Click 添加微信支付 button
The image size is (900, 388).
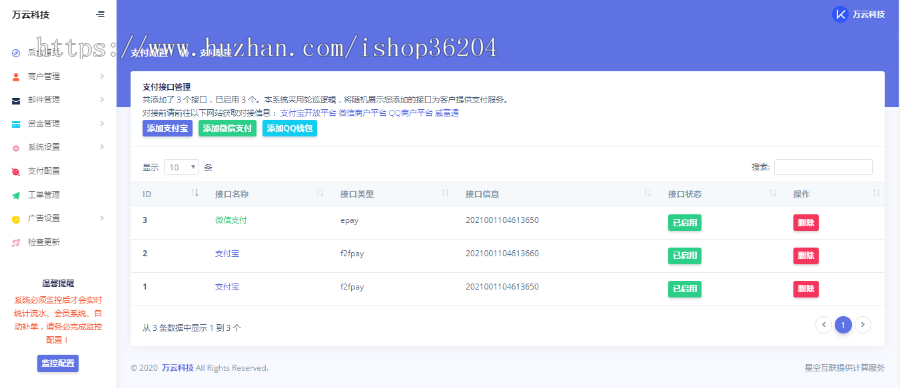[227, 129]
